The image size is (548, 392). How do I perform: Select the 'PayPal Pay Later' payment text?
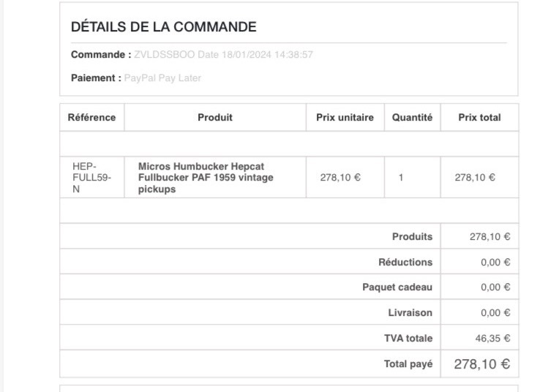(x=162, y=78)
